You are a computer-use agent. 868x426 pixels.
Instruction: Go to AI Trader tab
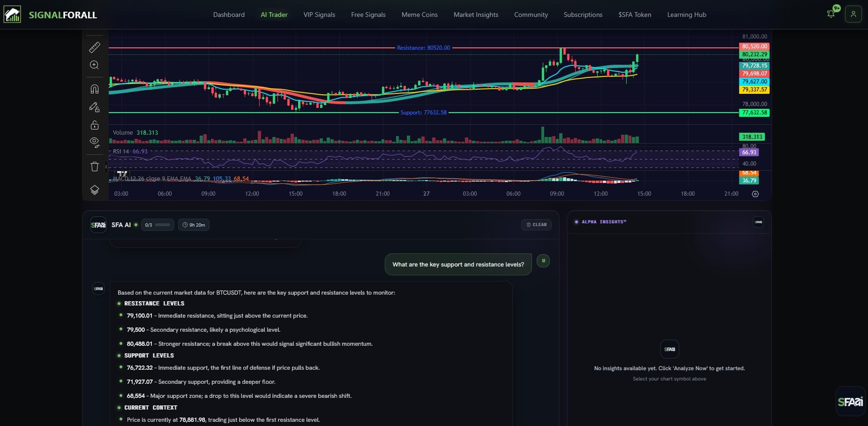coord(274,15)
